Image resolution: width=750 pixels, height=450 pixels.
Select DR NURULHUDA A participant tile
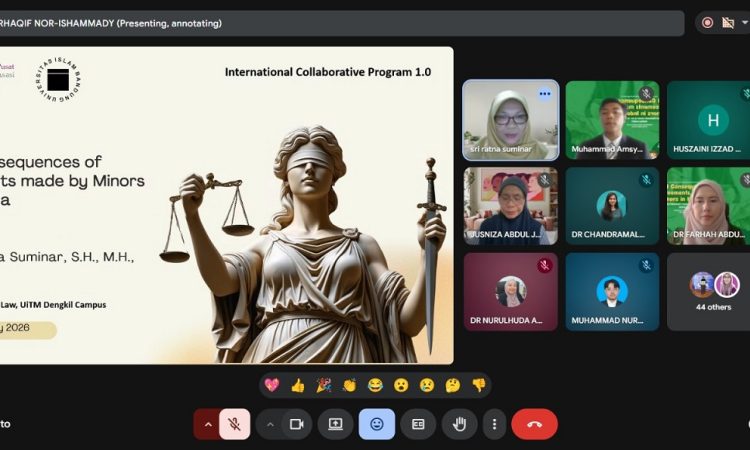pos(511,292)
